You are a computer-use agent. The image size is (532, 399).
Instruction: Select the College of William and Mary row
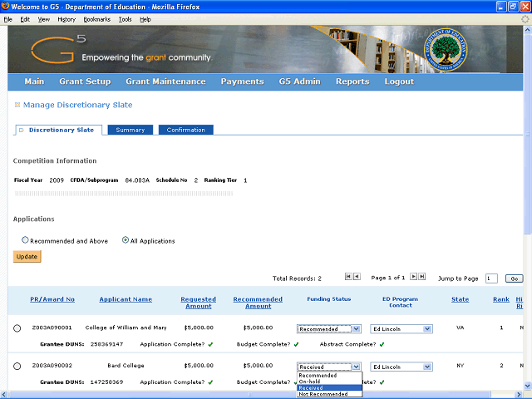(17, 328)
